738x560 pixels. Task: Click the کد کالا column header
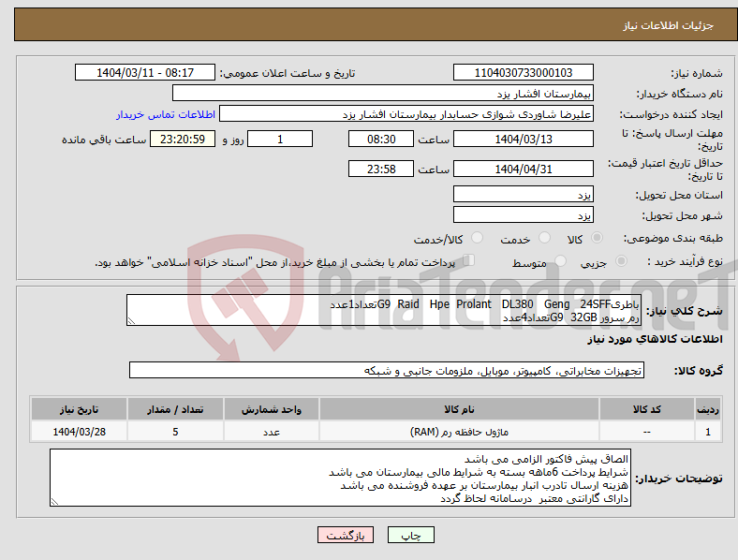[x=647, y=409]
